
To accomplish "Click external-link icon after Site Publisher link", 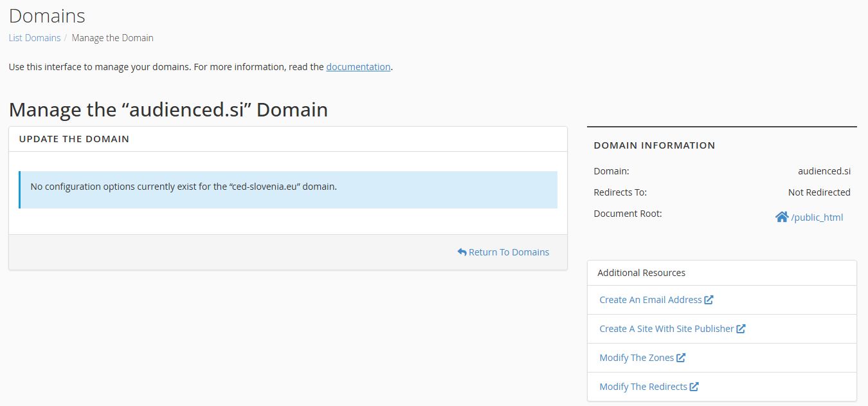I will click(741, 329).
